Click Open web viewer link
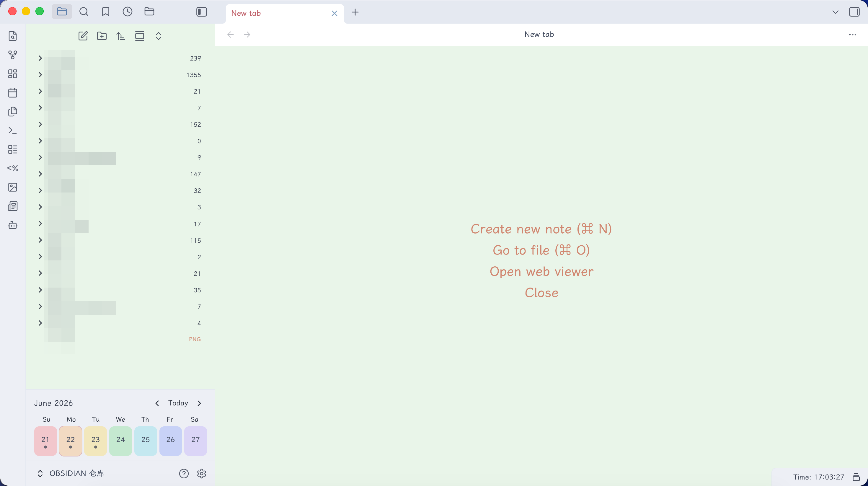Image resolution: width=868 pixels, height=486 pixels. [541, 271]
